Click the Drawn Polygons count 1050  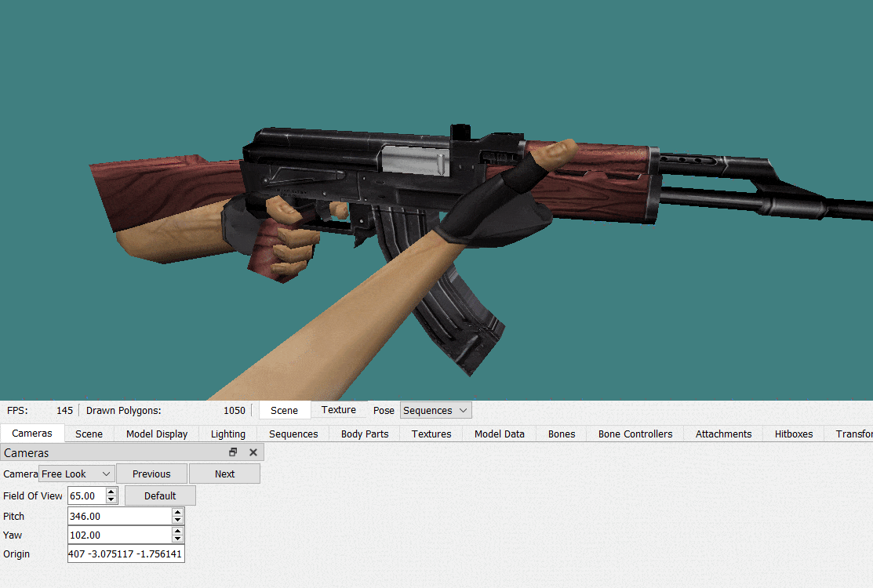[235, 411]
